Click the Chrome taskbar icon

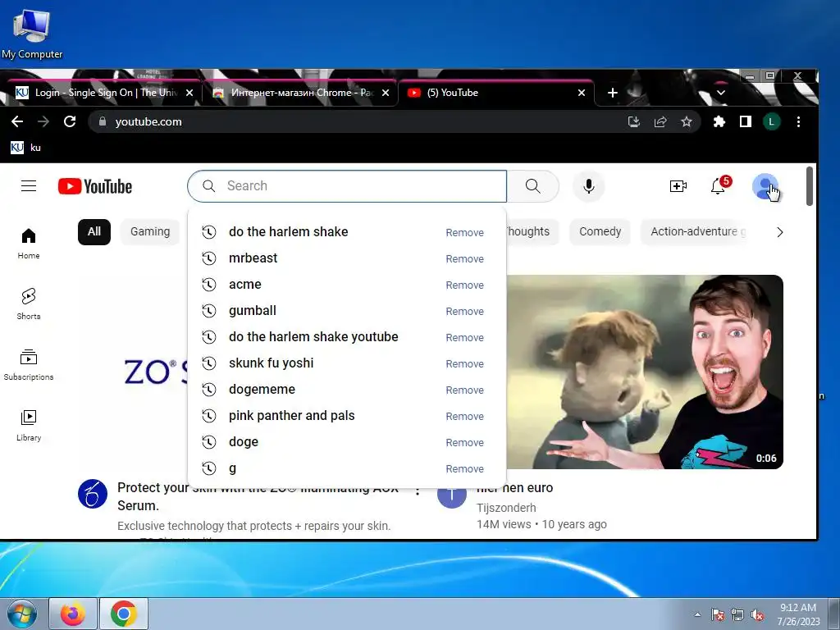click(124, 614)
